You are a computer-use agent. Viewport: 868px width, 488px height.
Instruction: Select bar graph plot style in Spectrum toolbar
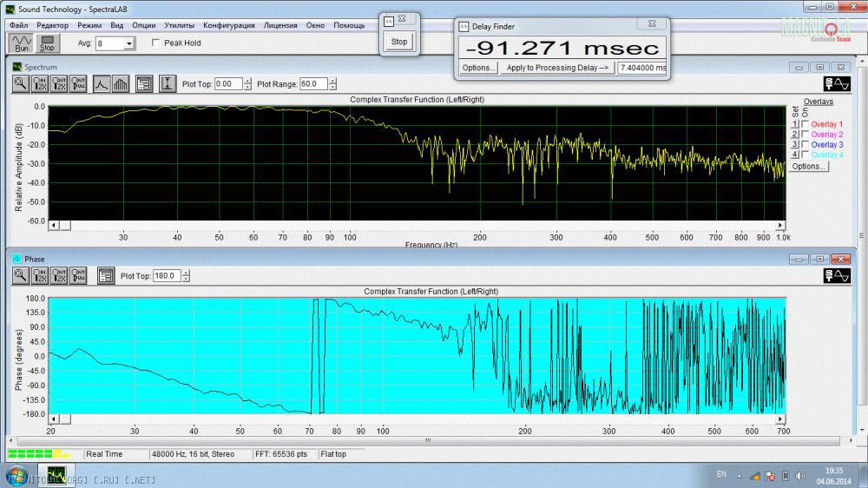coord(120,83)
